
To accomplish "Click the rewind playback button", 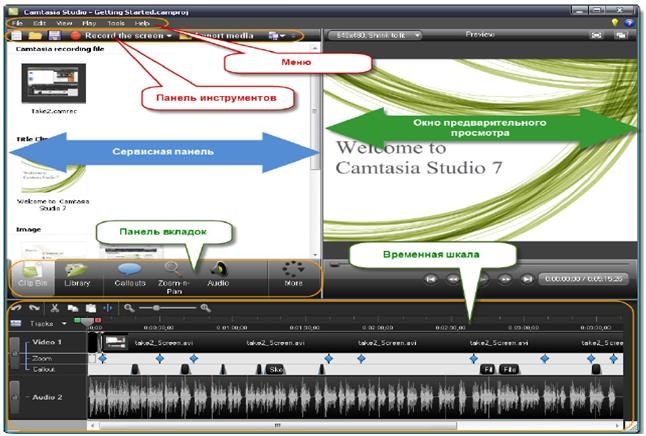I will pos(453,279).
